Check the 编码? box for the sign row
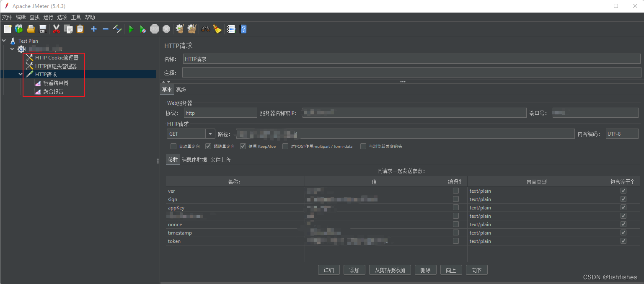 click(456, 199)
